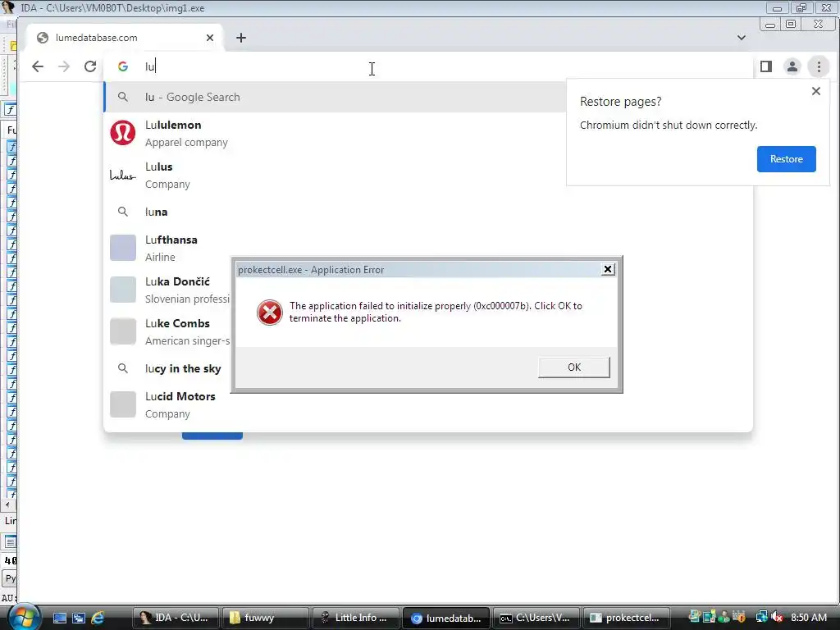Screen dimensions: 840x630
Task: Click the Restore button
Action: (786, 159)
